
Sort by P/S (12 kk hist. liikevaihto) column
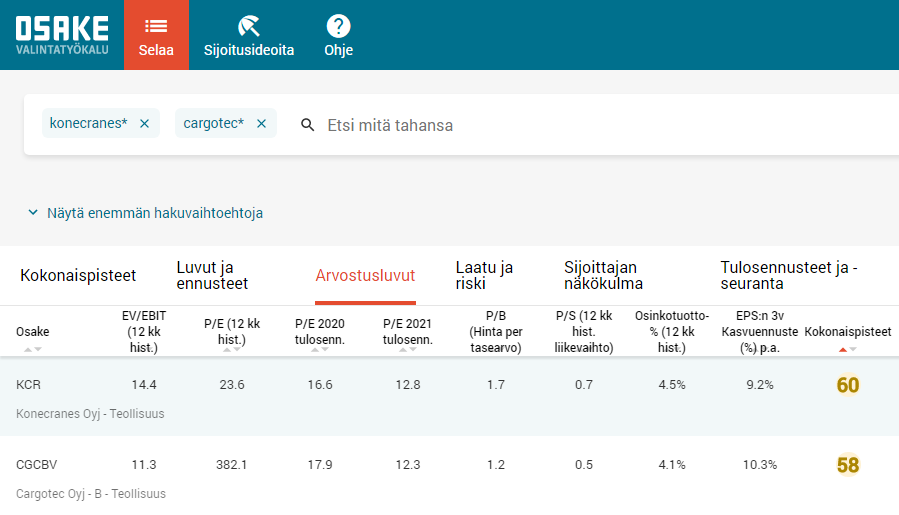[584, 331]
